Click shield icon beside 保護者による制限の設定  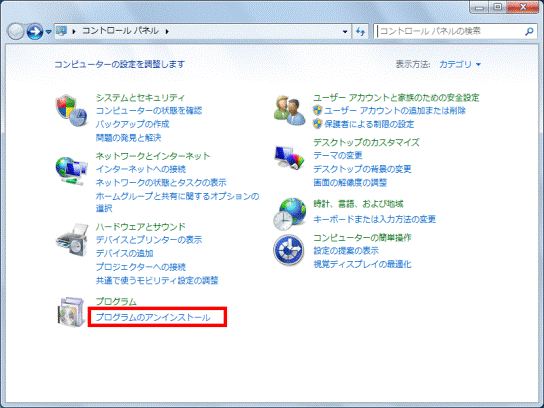click(317, 124)
